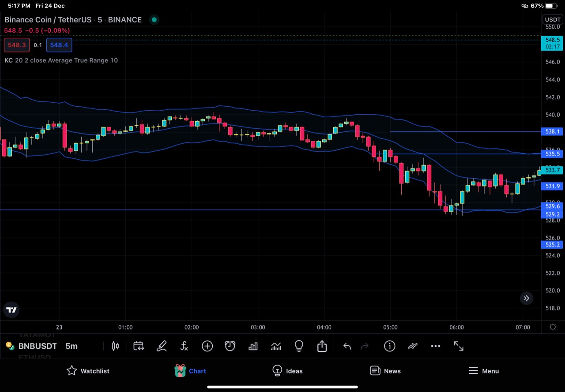Switch to the Watchlist tab
This screenshot has height=392, width=565.
[x=88, y=371]
